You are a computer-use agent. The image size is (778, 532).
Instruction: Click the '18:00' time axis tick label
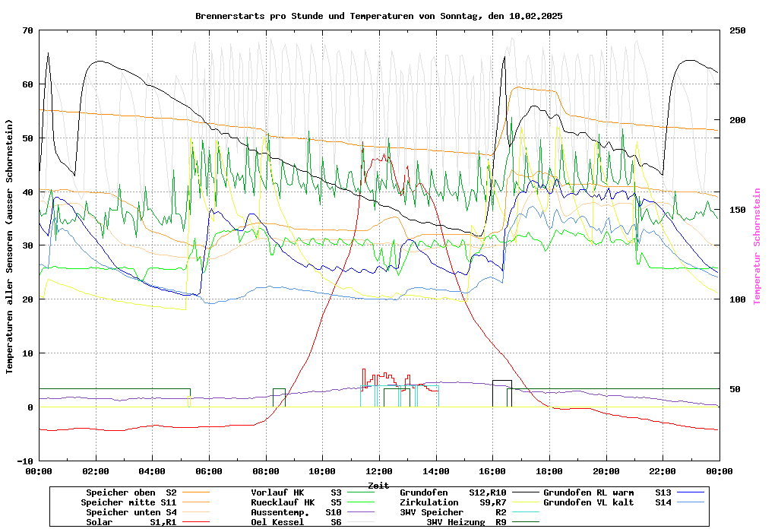(549, 471)
